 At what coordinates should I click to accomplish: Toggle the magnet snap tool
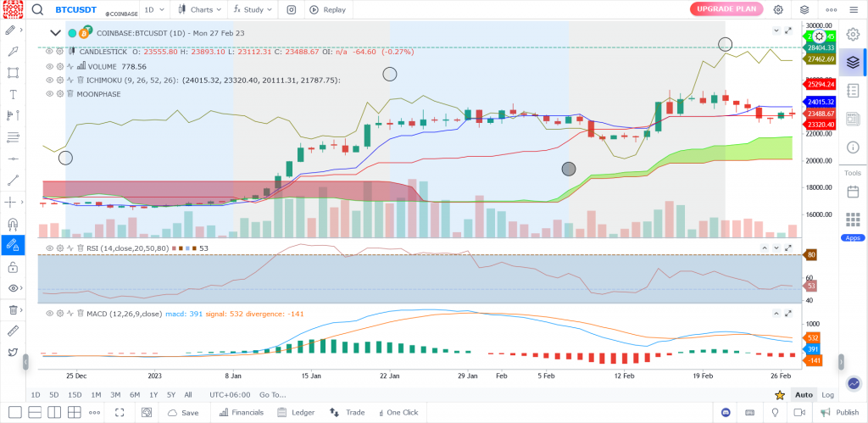(x=14, y=223)
